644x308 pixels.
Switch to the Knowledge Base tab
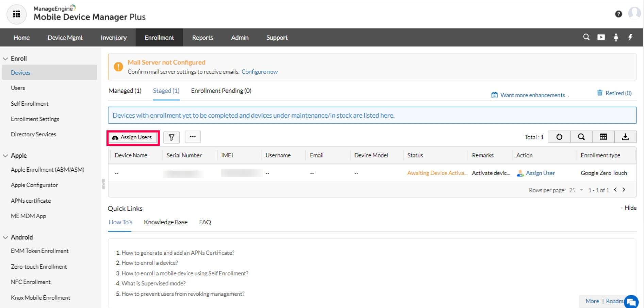[x=166, y=222]
